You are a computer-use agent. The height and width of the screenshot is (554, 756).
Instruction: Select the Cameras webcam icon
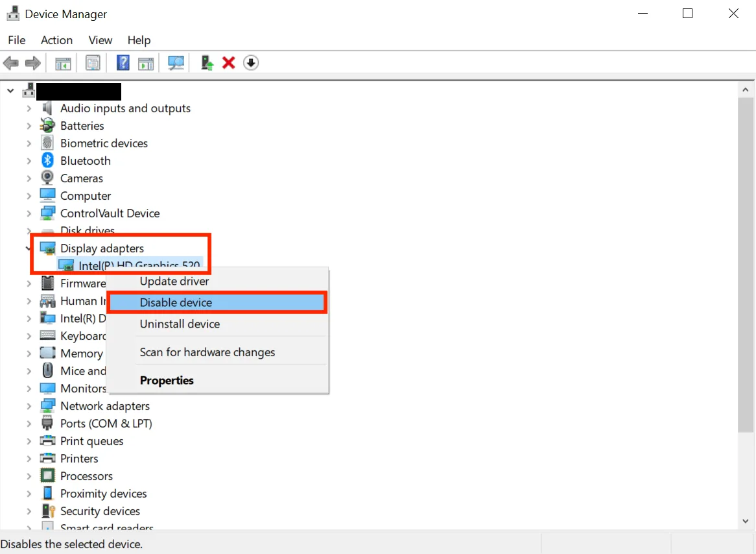click(x=47, y=178)
